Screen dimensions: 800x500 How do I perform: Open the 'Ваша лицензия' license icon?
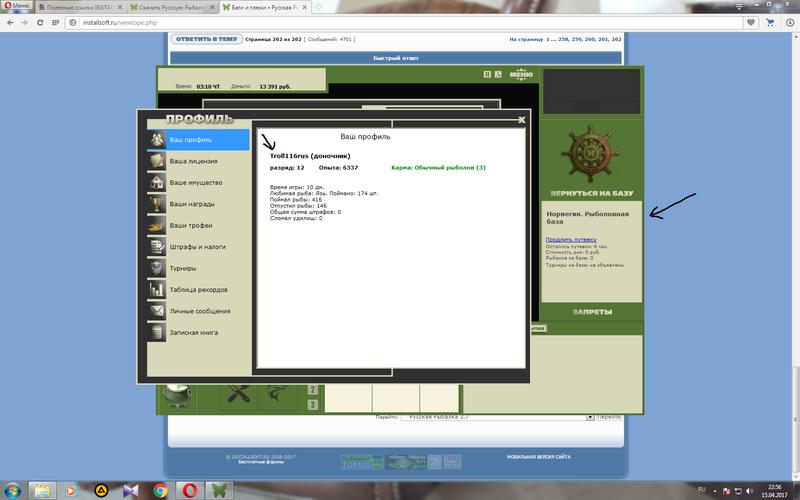pyautogui.click(x=157, y=161)
